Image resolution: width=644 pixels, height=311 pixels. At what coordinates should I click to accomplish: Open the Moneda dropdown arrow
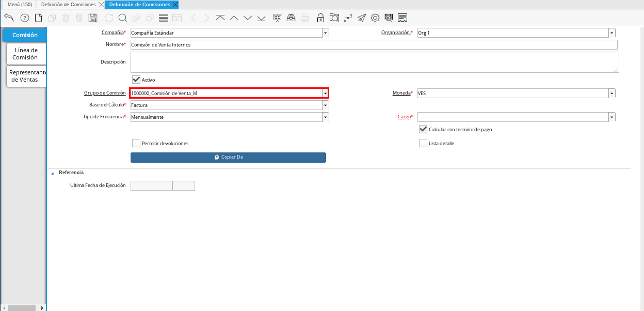point(612,94)
